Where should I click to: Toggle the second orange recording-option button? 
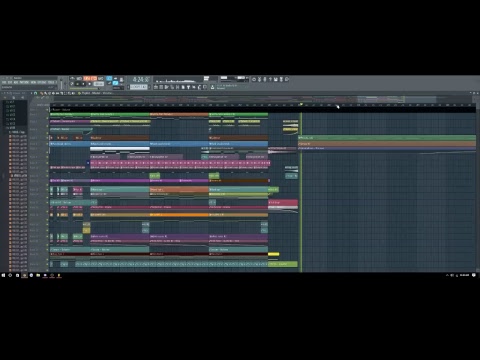pyautogui.click(x=94, y=78)
